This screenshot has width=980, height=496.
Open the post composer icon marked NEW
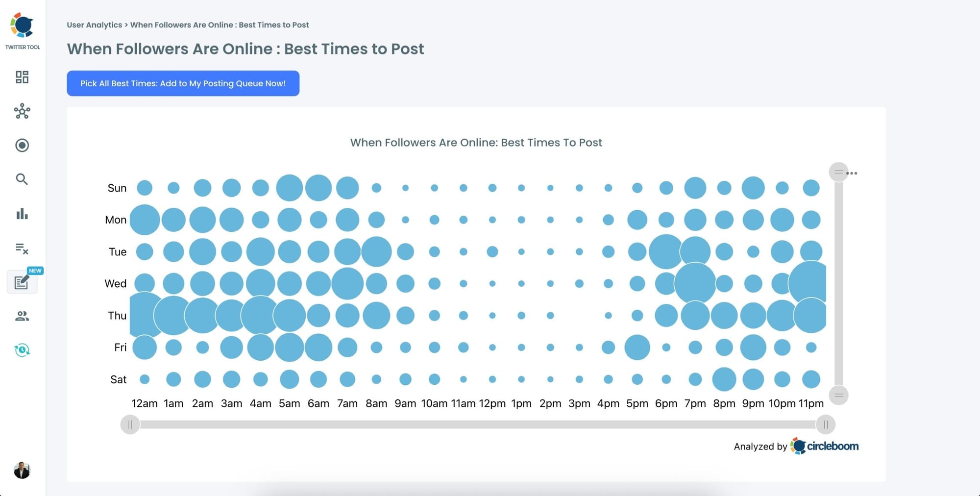(x=22, y=283)
